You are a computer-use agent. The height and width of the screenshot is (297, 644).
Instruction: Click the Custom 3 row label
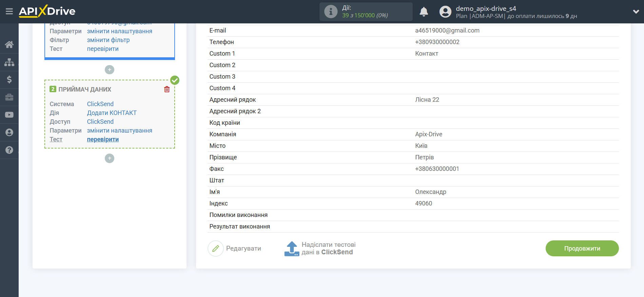click(222, 77)
